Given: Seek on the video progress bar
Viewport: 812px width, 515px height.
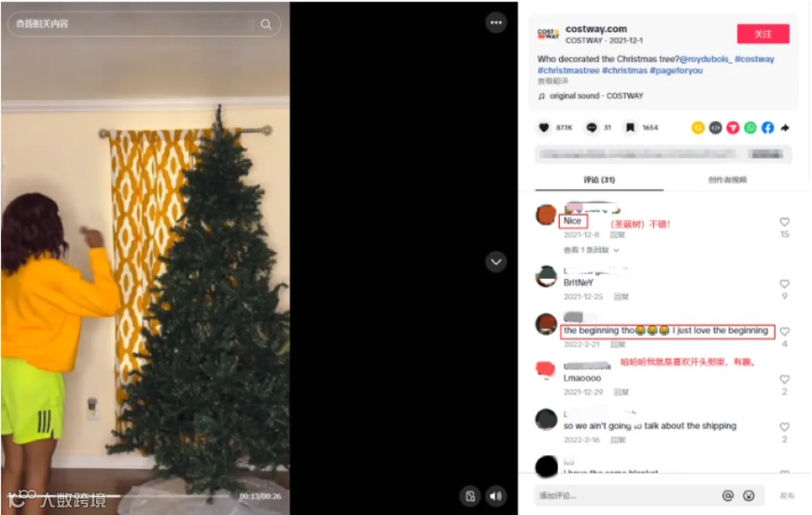Looking at the screenshot, I should point(119,495).
